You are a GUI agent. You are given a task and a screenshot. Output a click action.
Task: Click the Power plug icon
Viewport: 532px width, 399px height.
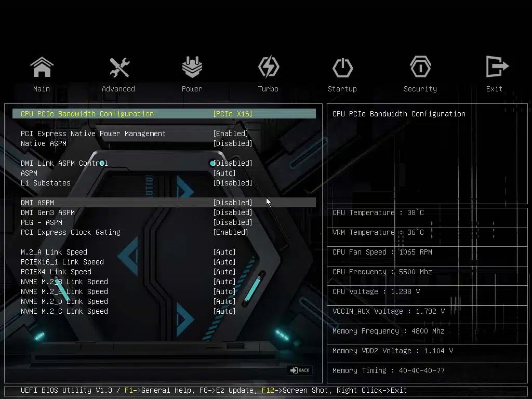192,67
